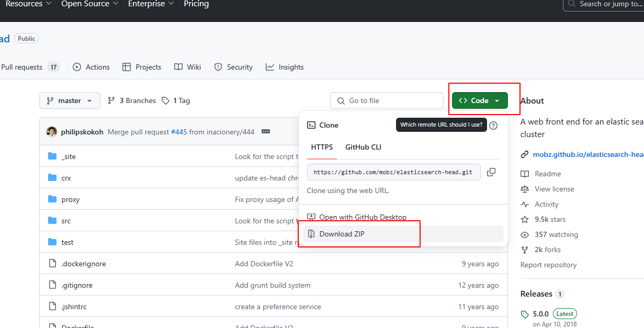Screen dimensions: 644x328
Task: Click inside the Go to file field
Action: (x=387, y=100)
